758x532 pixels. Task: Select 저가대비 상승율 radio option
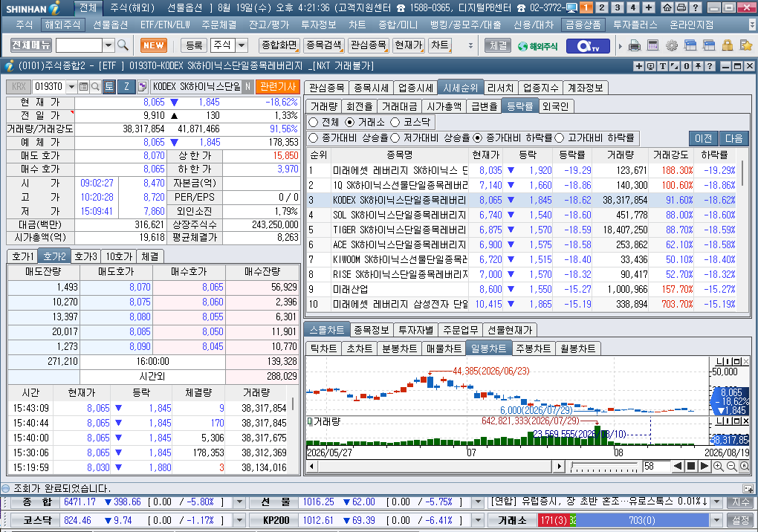pyautogui.click(x=395, y=138)
